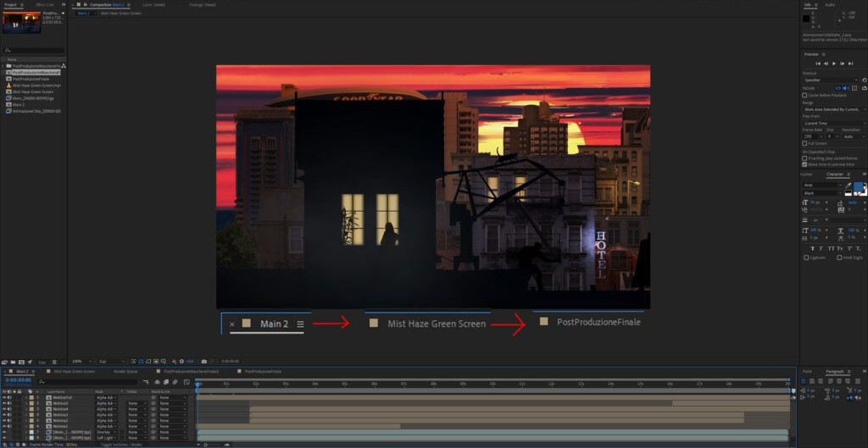Viewport: 868px width, 448px height.
Task: Select Main 2 composition in Project panel
Action: (19, 104)
